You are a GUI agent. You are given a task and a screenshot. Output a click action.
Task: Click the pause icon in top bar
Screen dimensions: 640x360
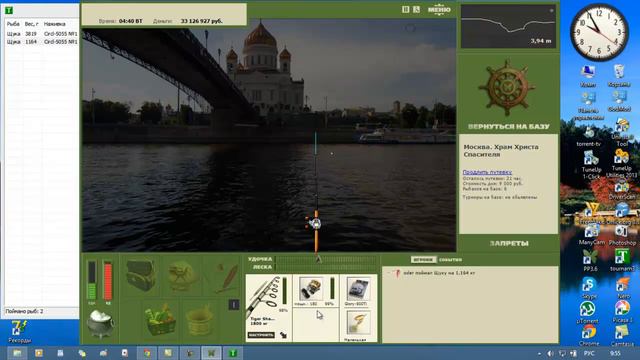(x=405, y=9)
